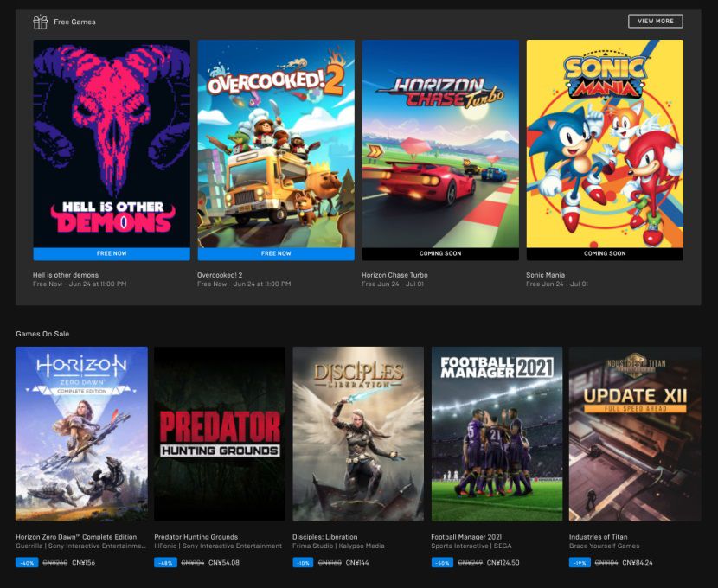This screenshot has height=588, width=718.
Task: Click the 'Frima Studio | Kalypso Media' publisher line
Action: click(338, 546)
